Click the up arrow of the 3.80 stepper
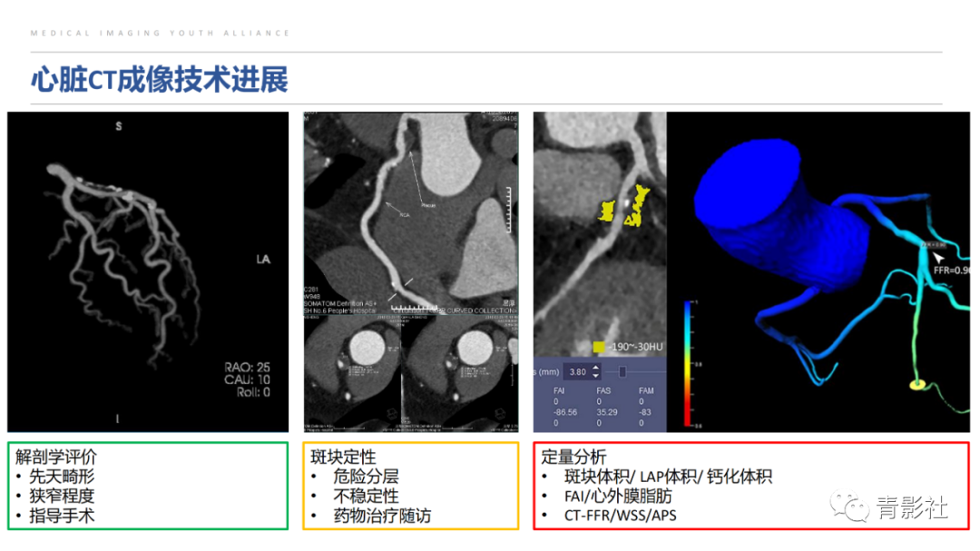 (x=595, y=368)
